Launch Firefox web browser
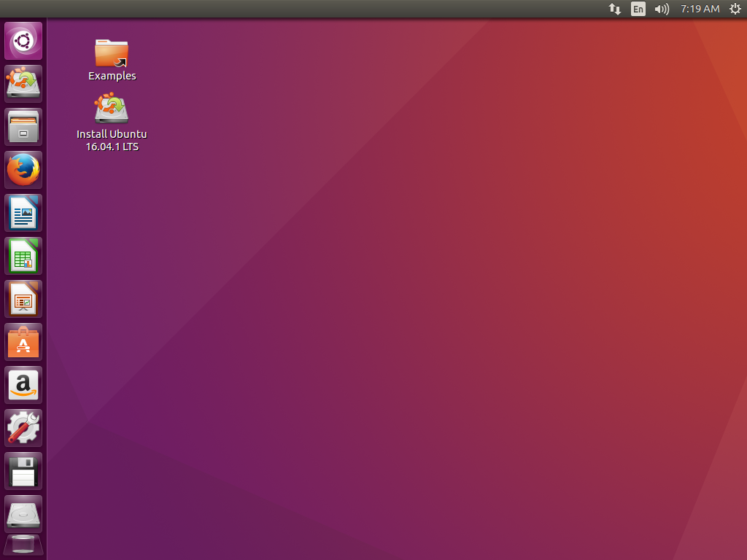The width and height of the screenshot is (747, 560). point(23,170)
